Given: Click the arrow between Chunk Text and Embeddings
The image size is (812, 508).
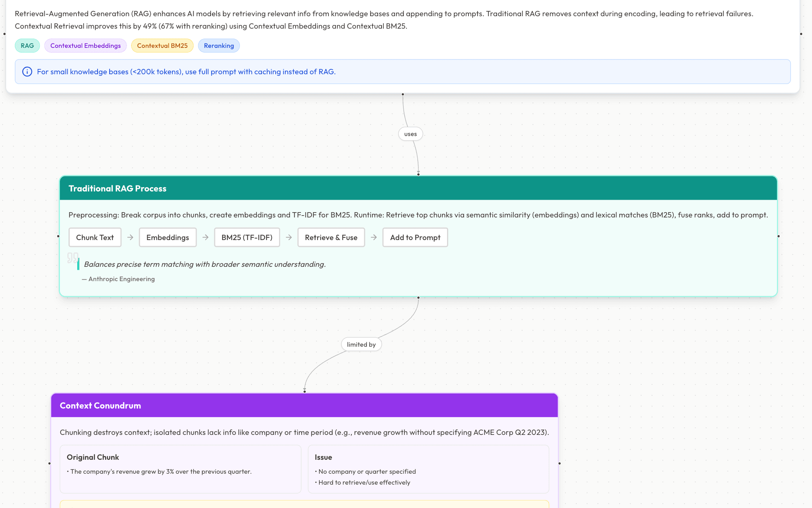Looking at the screenshot, I should [130, 237].
